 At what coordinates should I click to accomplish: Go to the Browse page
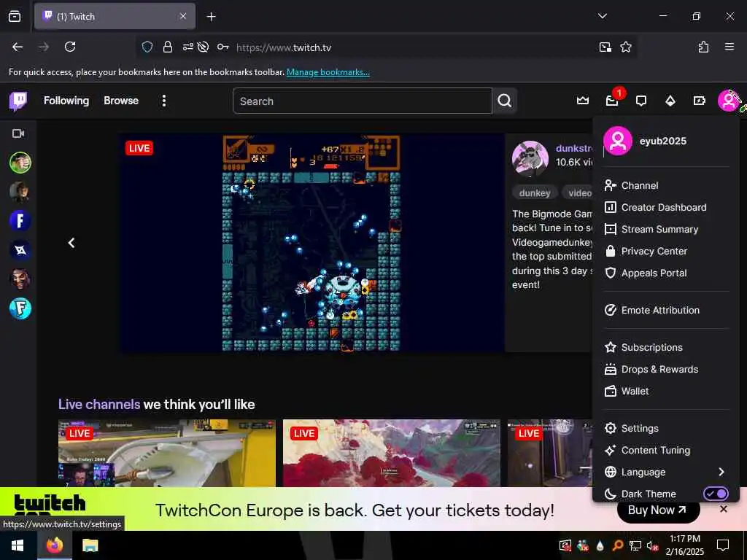(x=121, y=101)
